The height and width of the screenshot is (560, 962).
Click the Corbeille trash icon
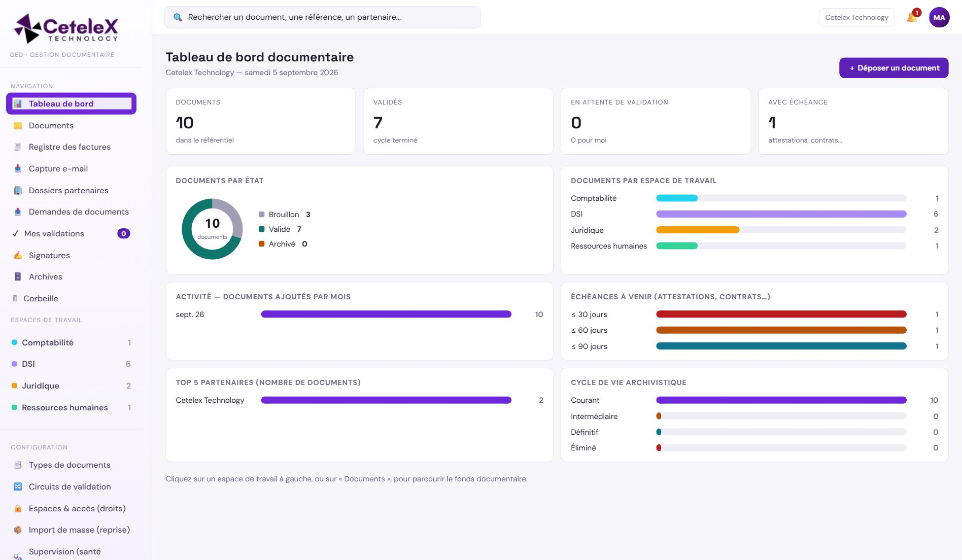[15, 298]
